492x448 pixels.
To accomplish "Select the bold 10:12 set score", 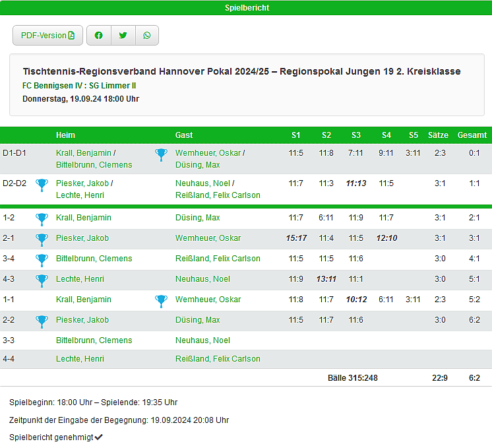I will point(356,299).
